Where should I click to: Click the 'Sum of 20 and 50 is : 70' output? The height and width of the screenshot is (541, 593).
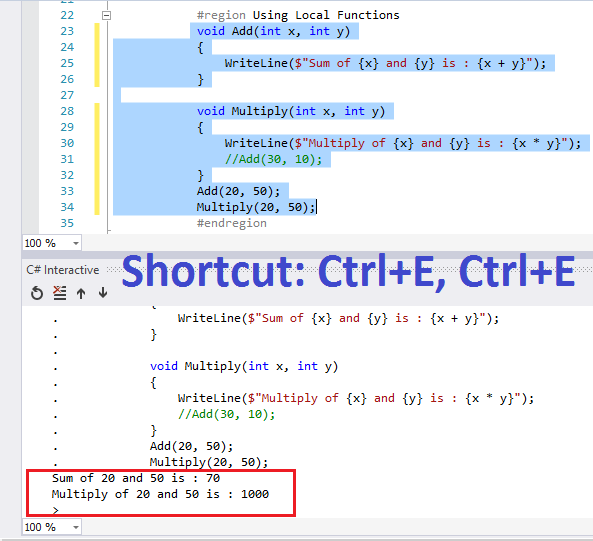pyautogui.click(x=136, y=478)
